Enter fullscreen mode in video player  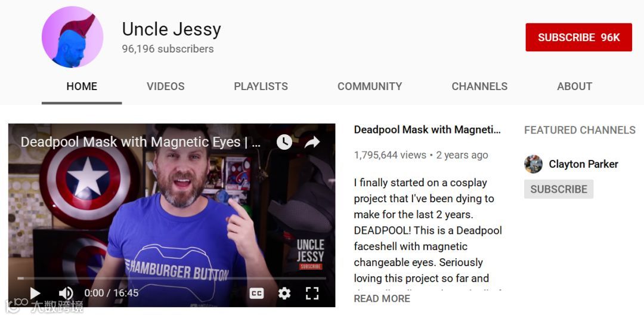coord(312,293)
